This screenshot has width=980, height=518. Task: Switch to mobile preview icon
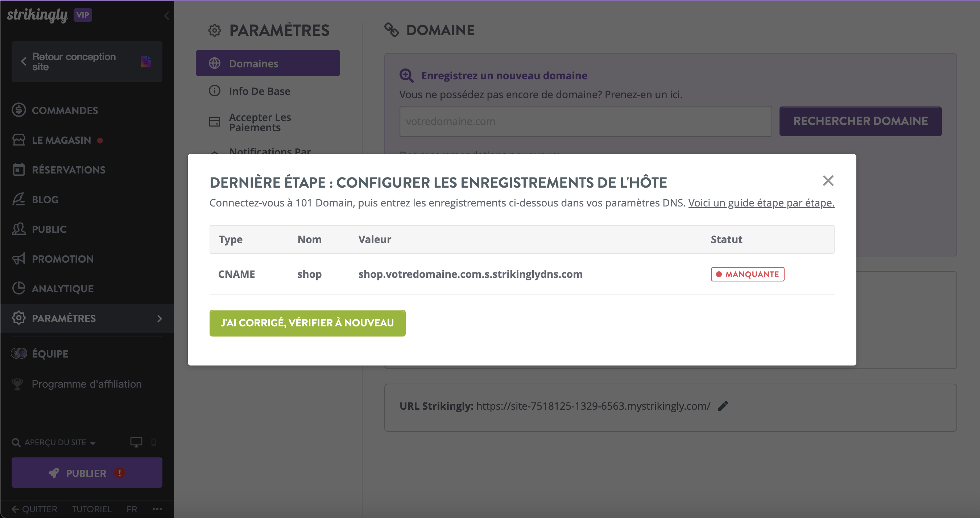[x=154, y=442]
